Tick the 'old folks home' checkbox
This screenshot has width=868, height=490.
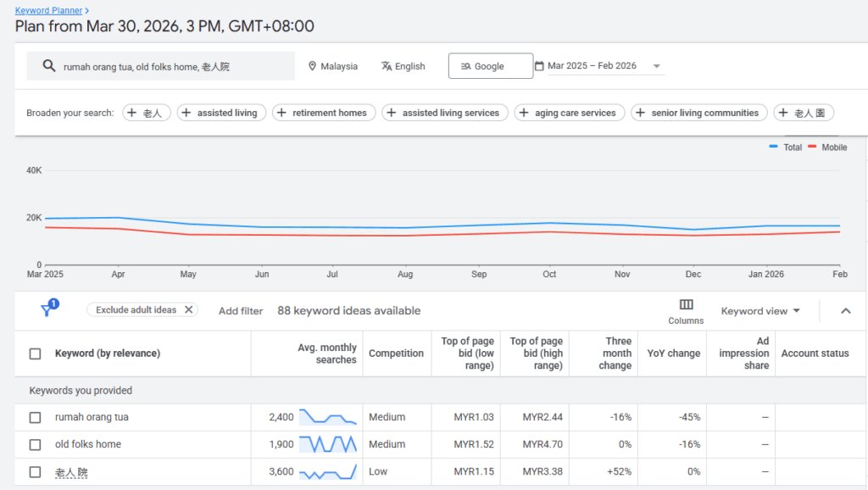point(35,444)
